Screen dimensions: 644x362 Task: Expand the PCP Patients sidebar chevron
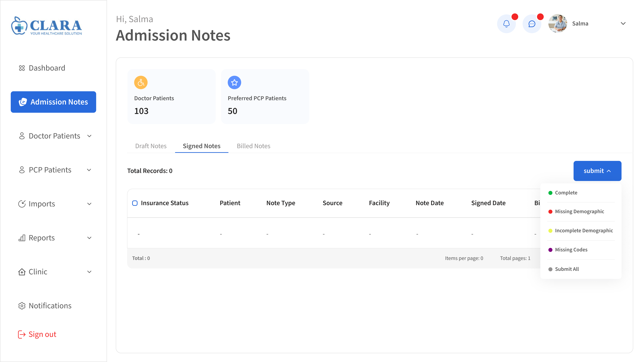[x=89, y=170]
